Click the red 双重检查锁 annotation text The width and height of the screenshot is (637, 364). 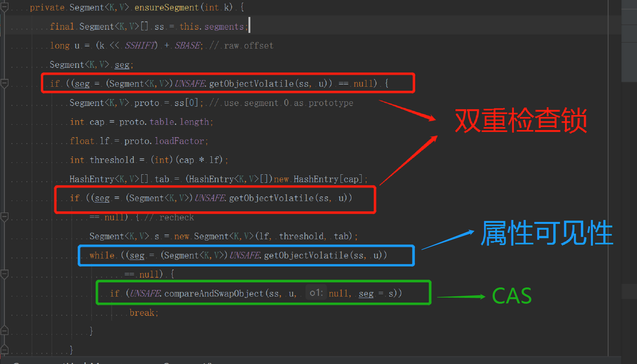[x=521, y=121]
